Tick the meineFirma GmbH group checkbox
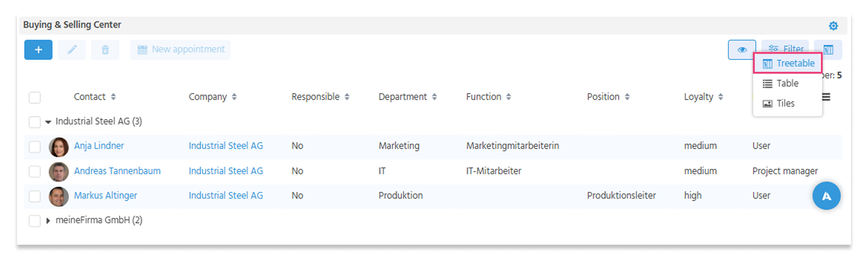The height and width of the screenshot is (257, 868). click(34, 221)
